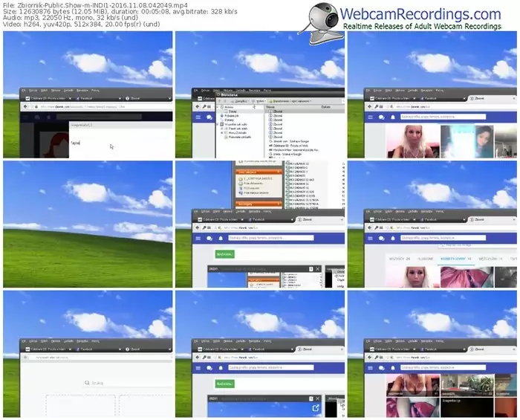Screen dimensions: 520x420
Task: Select the highlighted KOBIETY category tab
Action: (x=455, y=259)
